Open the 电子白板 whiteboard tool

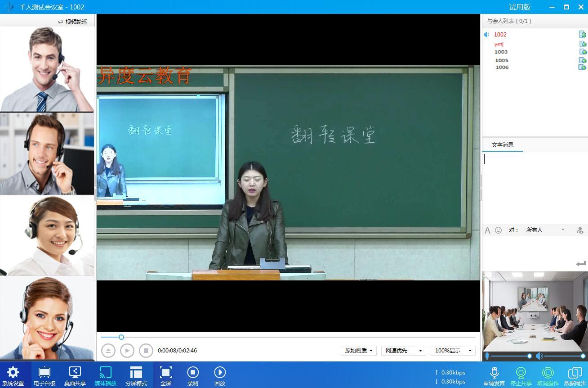[44, 375]
